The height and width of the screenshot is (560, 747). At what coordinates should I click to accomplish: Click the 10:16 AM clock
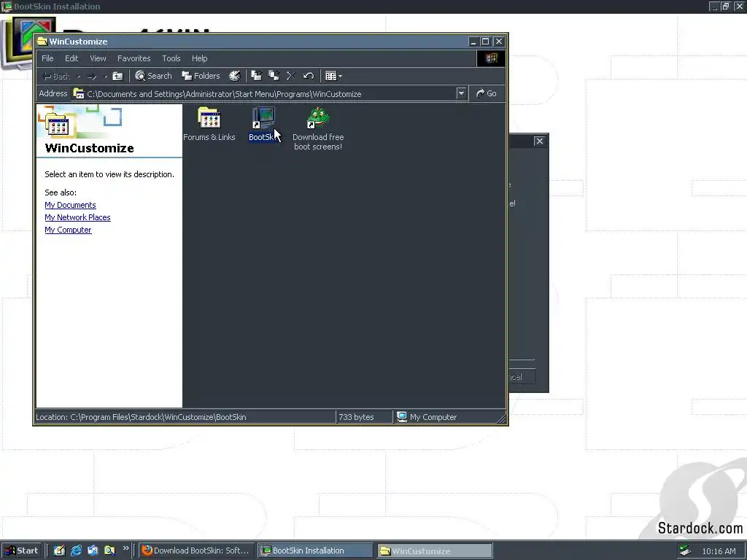(719, 551)
